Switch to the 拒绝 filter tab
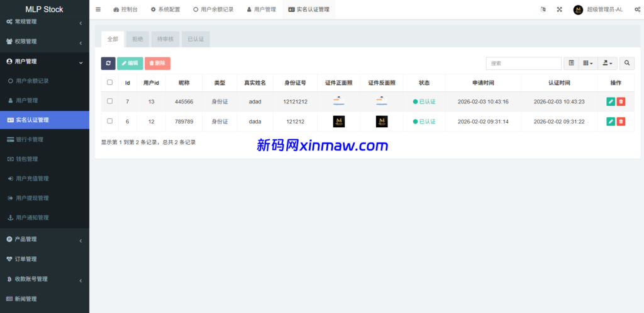The image size is (644, 313). [138, 40]
